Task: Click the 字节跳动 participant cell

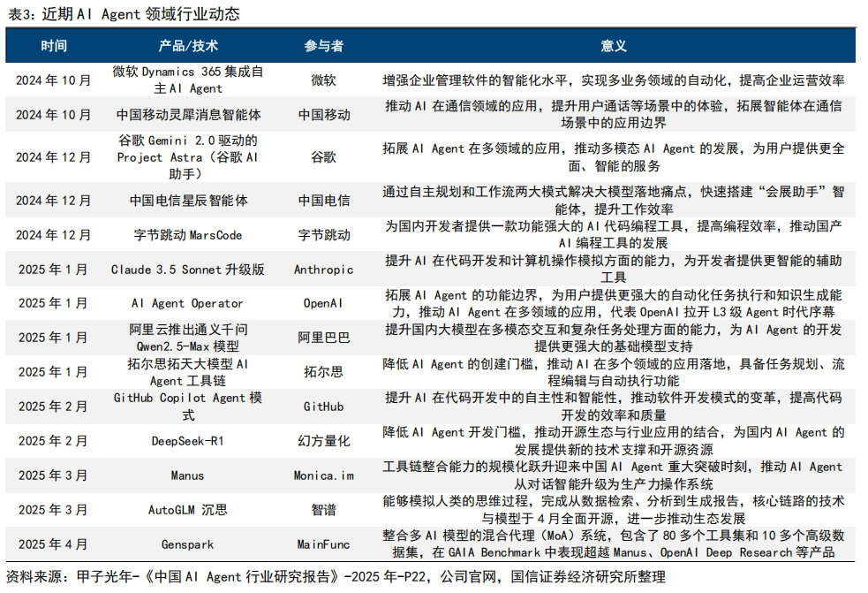Action: click(x=324, y=235)
